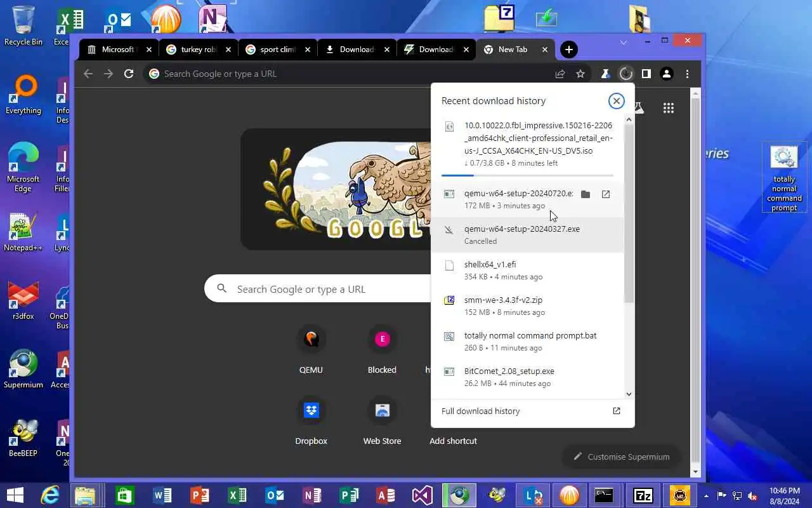Open qemu-w64-setup-20240720 file via launch icon
Viewport: 812px width, 508px height.
point(606,194)
